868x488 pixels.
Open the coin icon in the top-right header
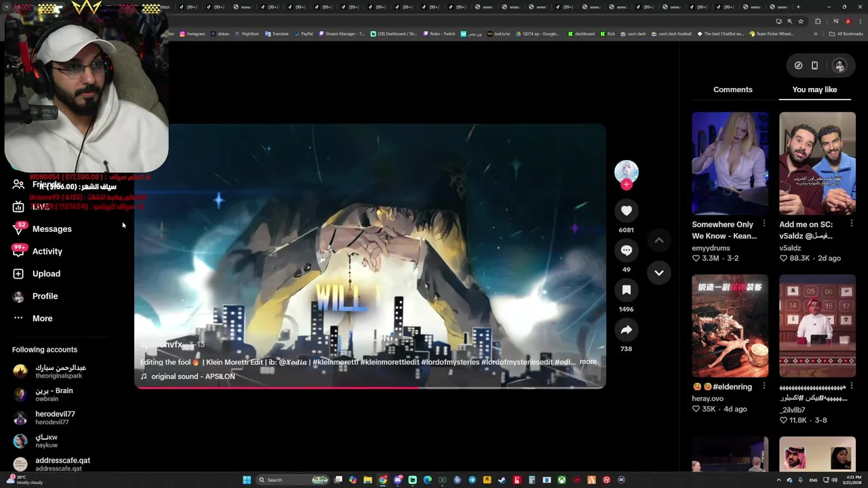pos(798,66)
